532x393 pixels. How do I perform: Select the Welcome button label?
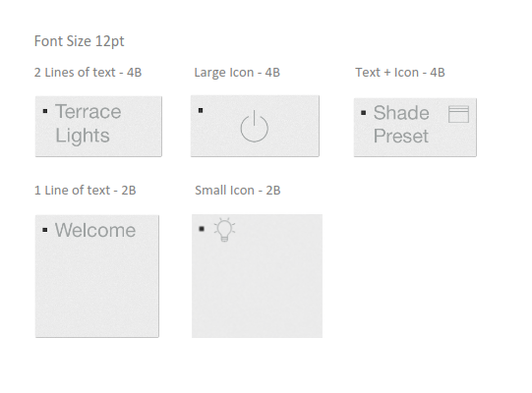pos(95,230)
